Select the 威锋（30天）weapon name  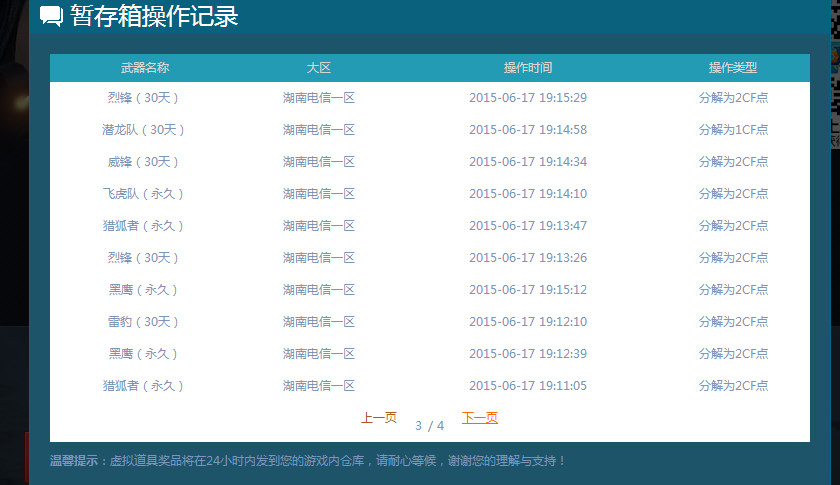point(143,162)
